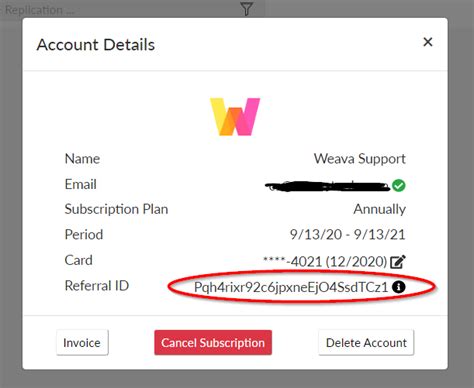
Task: Click the Subscription Plan label
Action: point(116,209)
